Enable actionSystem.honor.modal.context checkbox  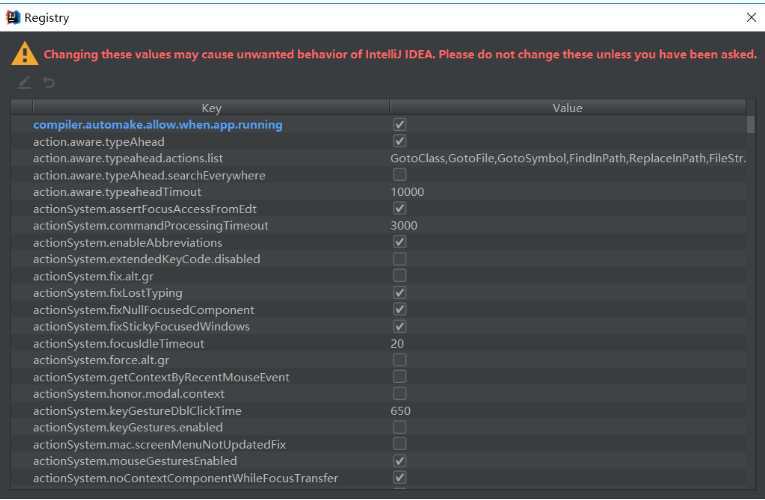coord(400,394)
